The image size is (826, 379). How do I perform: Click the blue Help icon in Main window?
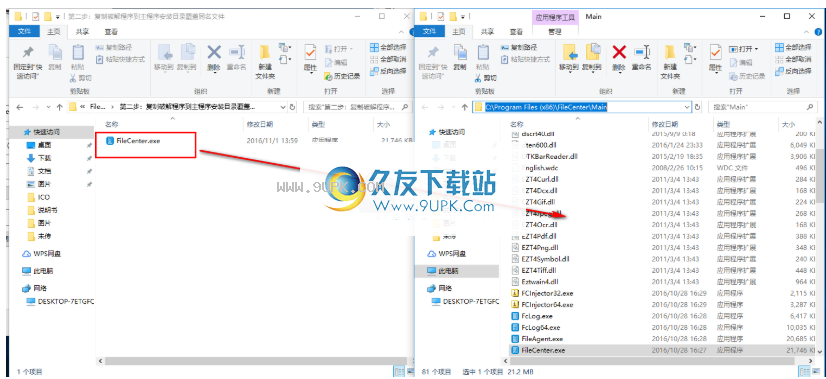(x=819, y=32)
